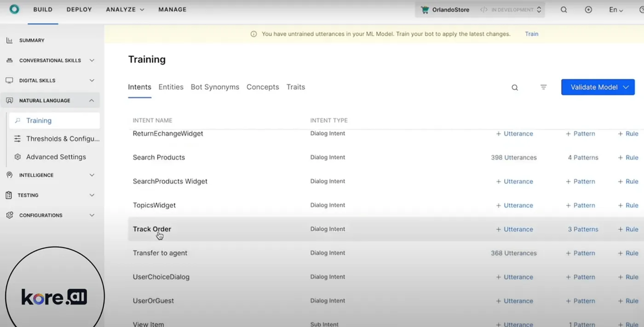This screenshot has width=644, height=327.
Task: Open 4 Patterns for Search Products
Action: [x=583, y=157]
